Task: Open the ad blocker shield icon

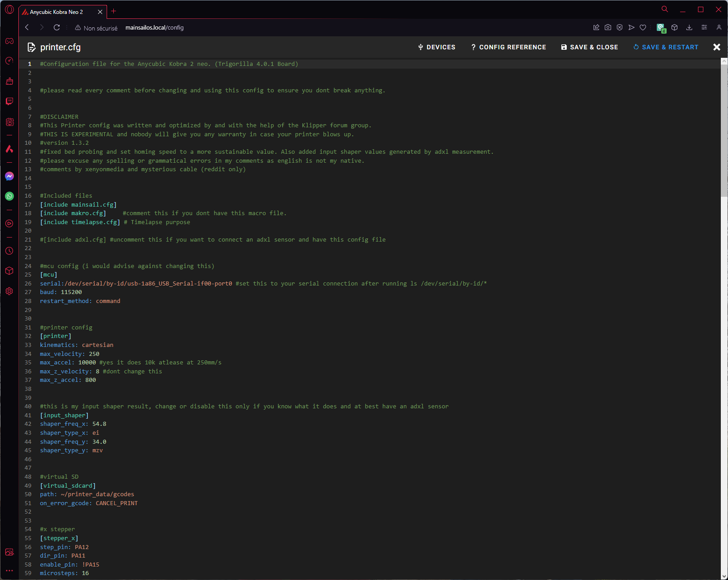Action: click(x=620, y=27)
